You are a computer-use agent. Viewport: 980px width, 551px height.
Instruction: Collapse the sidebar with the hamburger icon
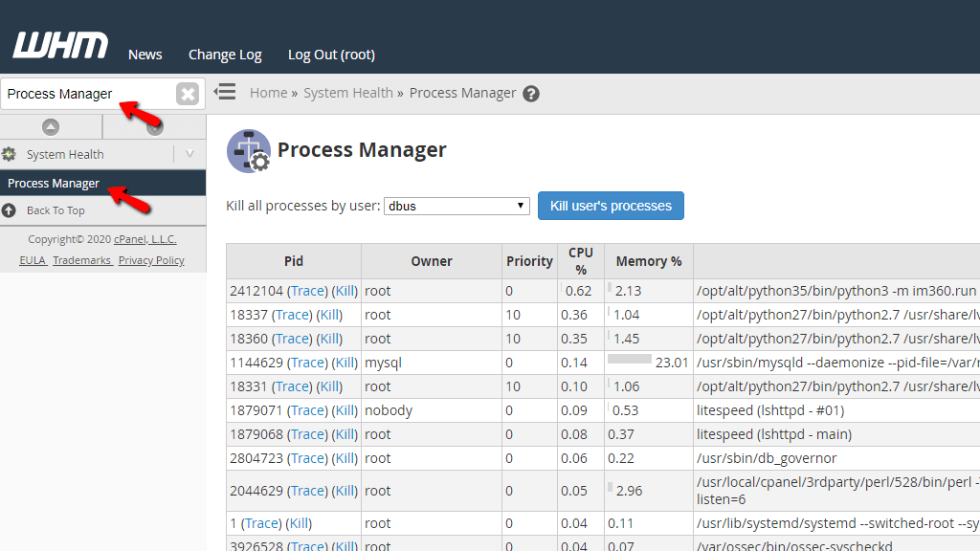pos(224,93)
